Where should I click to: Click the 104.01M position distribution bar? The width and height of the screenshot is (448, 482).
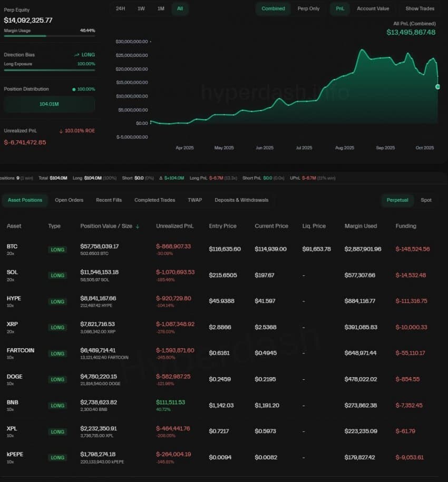[50, 104]
